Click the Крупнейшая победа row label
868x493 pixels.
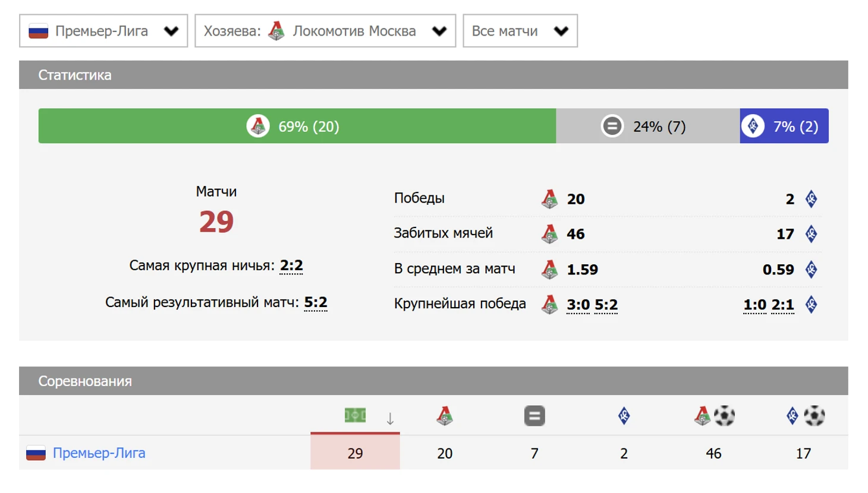point(460,304)
